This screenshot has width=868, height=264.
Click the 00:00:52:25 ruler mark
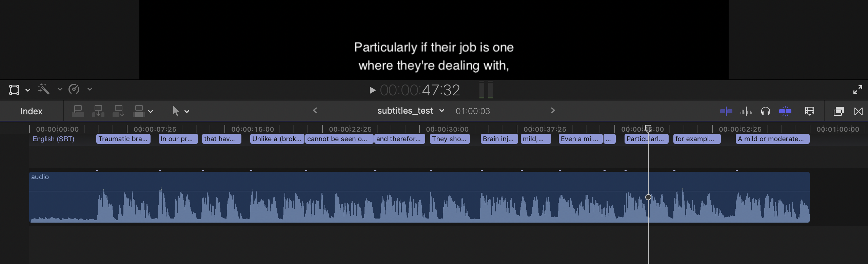740,129
